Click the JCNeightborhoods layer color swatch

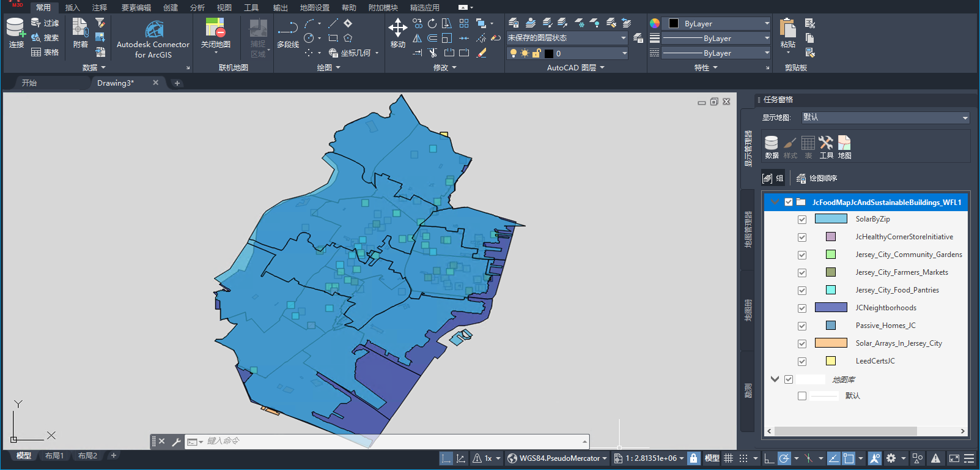(831, 308)
